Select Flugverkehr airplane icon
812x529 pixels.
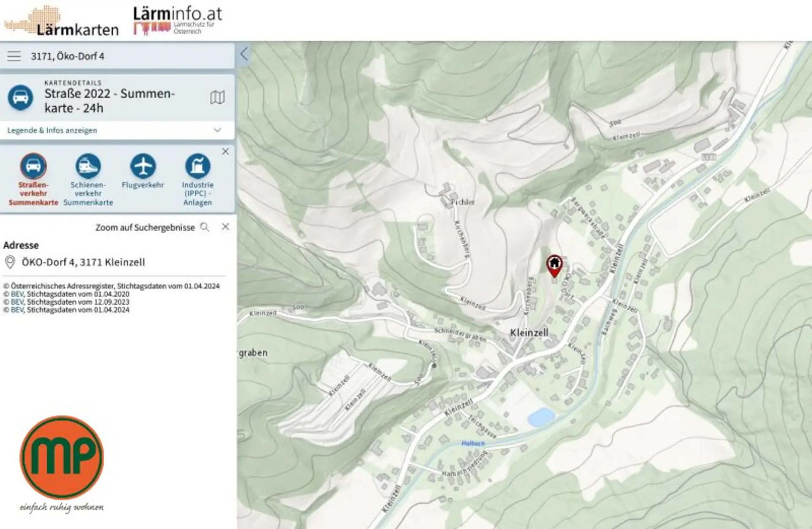pos(143,166)
